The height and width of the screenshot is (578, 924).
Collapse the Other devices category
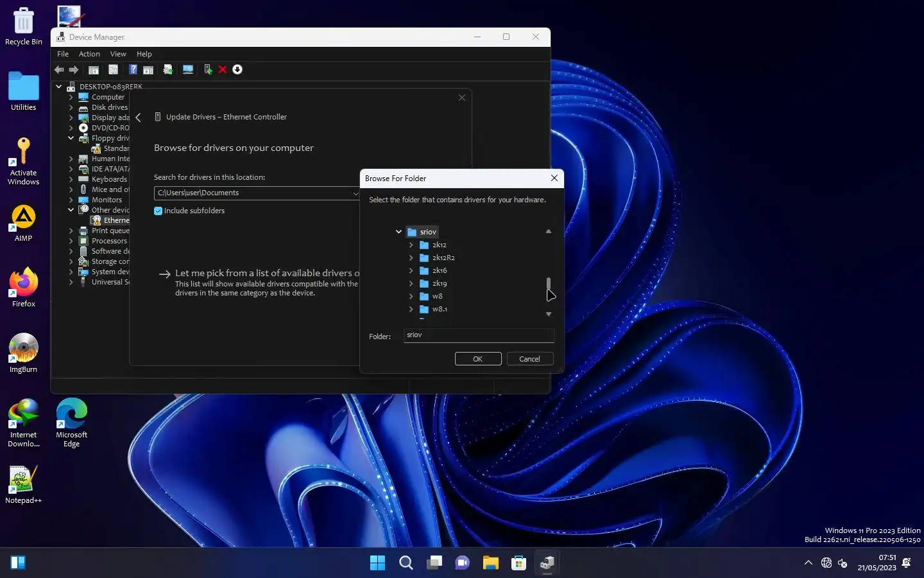(x=71, y=210)
